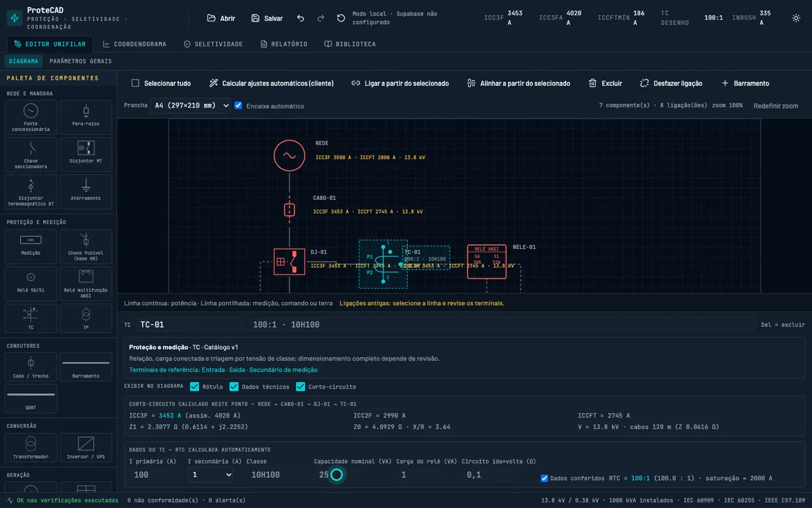The height and width of the screenshot is (508, 812).
Task: Uncheck Dados conferidos checkbox
Action: pyautogui.click(x=544, y=478)
